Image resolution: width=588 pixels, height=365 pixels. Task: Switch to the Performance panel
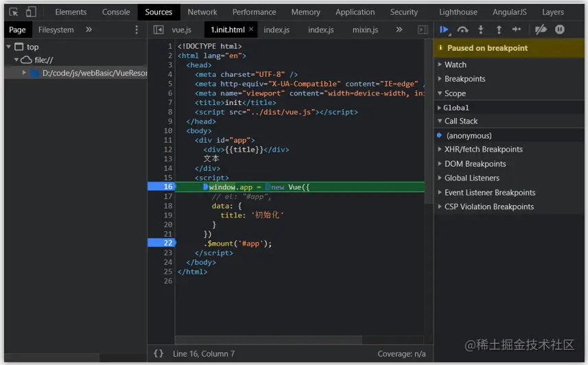(x=254, y=12)
